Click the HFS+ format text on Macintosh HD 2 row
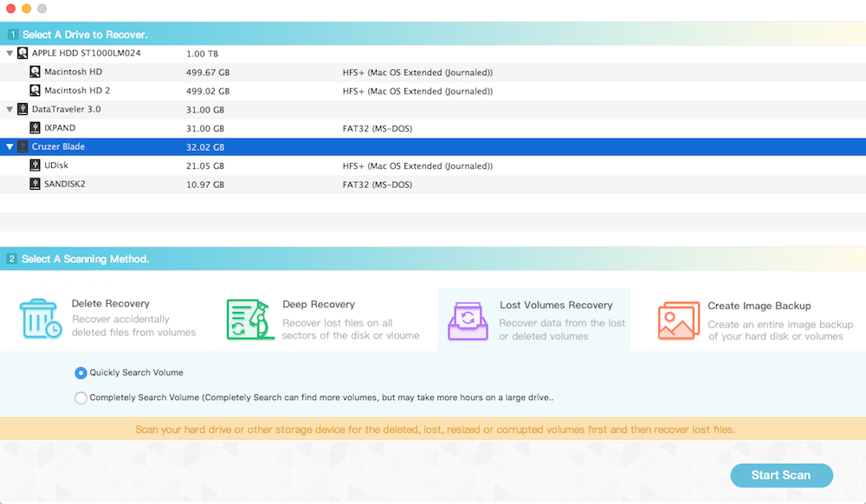Screen dimensions: 866x504 pyautogui.click(x=417, y=91)
